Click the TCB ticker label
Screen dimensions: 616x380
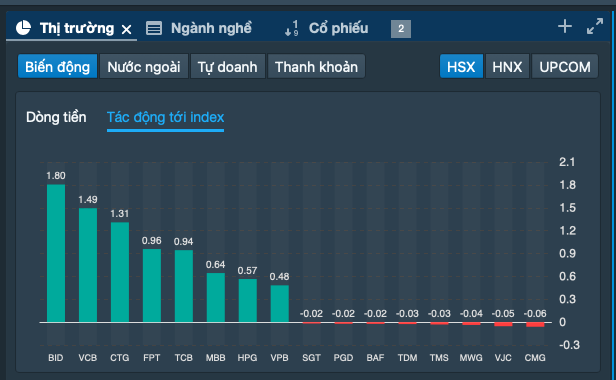[x=183, y=358]
